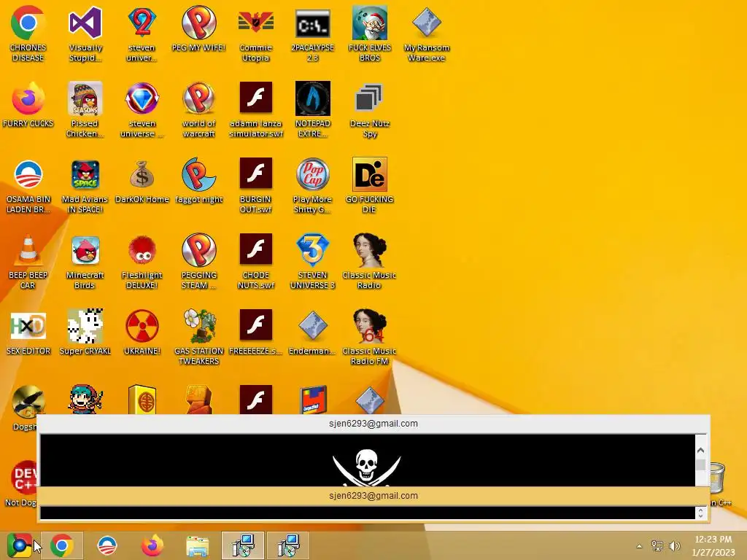This screenshot has width=747, height=560.
Task: Open the network status tray icon
Action: 657,546
